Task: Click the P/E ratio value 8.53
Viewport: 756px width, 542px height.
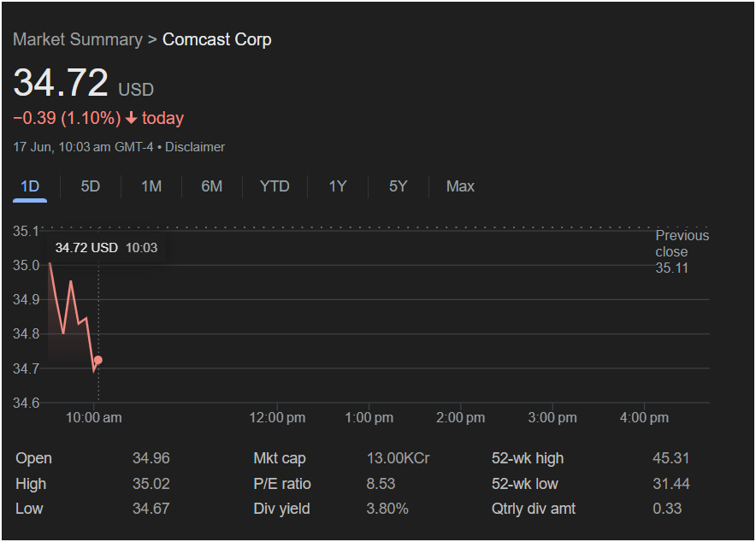Action: click(x=381, y=484)
